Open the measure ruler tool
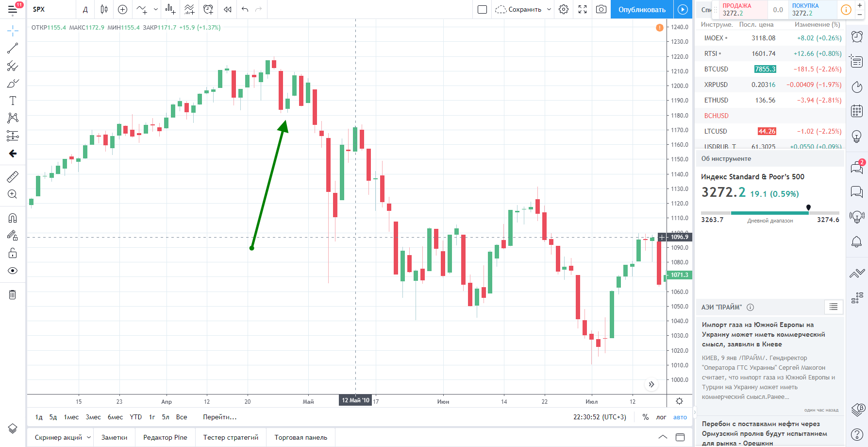The image size is (868, 447). (13, 176)
